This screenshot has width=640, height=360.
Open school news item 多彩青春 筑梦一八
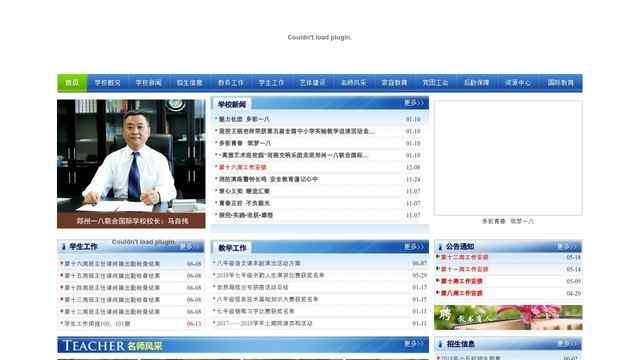[245, 143]
